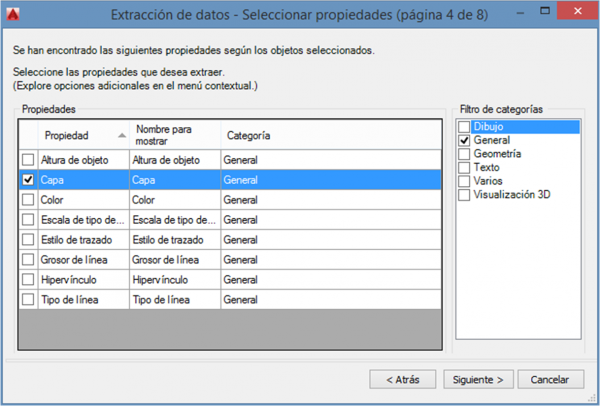This screenshot has width=600, height=406.
Task: Check the Texto category filter
Action: point(464,167)
